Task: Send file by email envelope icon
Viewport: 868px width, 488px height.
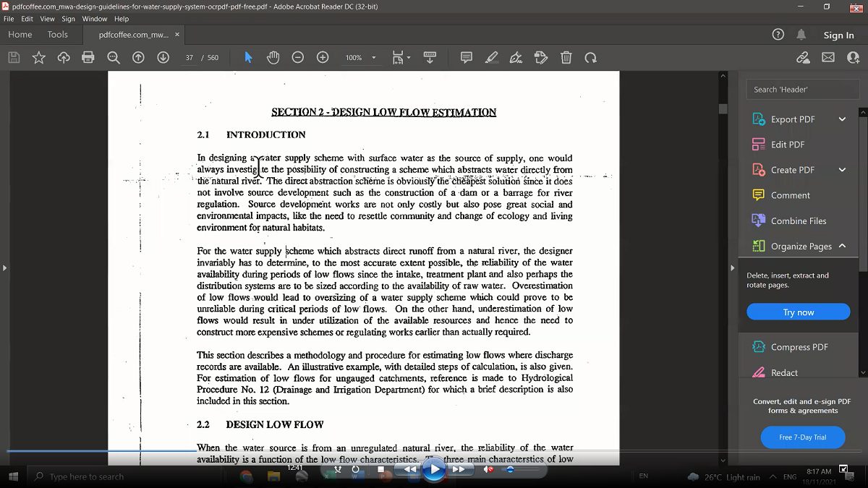Action: 828,58
